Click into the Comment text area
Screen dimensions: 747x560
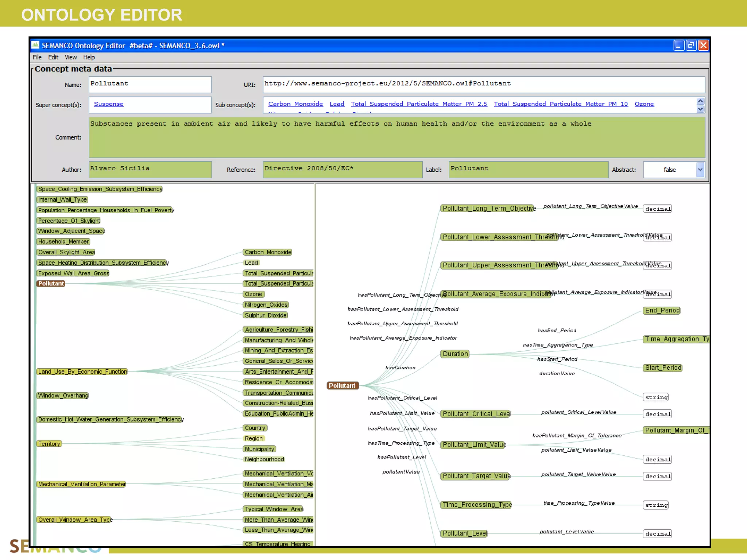coord(397,137)
